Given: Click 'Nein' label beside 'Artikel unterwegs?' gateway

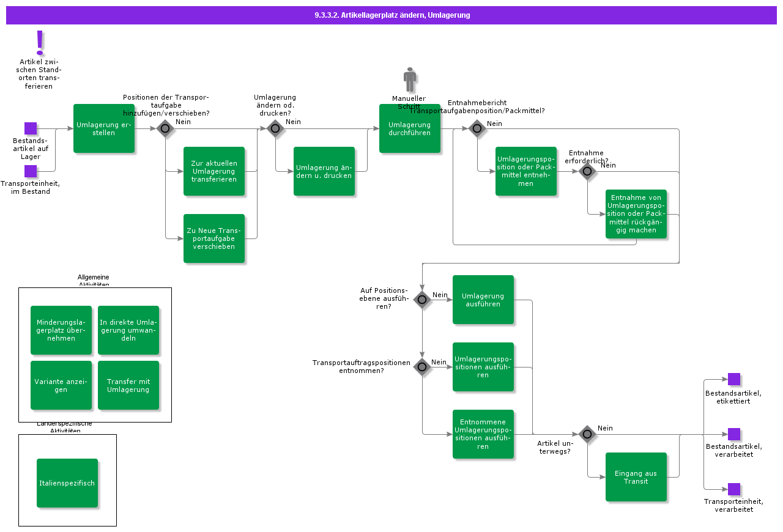Looking at the screenshot, I should click(605, 428).
